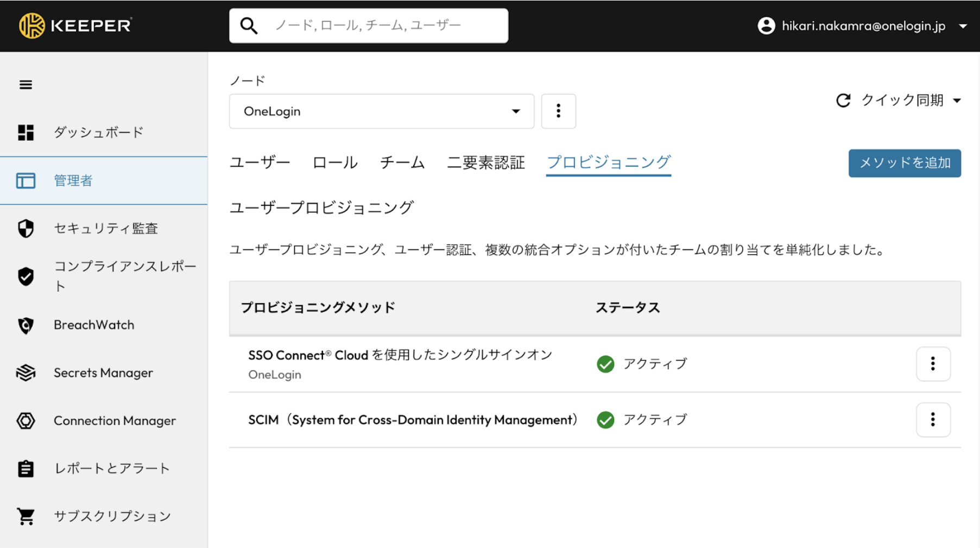Viewport: 980px width, 548px height.
Task: Click the ダッシュボード dashboard grid icon
Action: click(x=26, y=133)
